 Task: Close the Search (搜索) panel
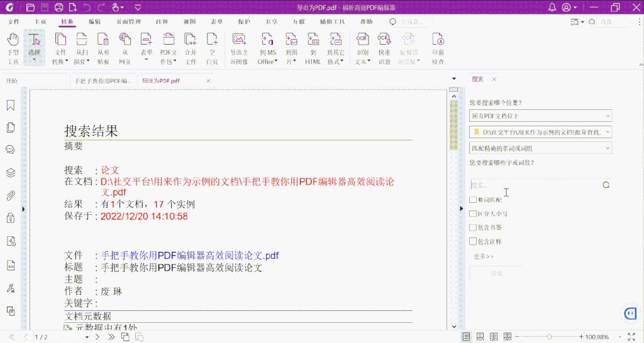click(494, 79)
